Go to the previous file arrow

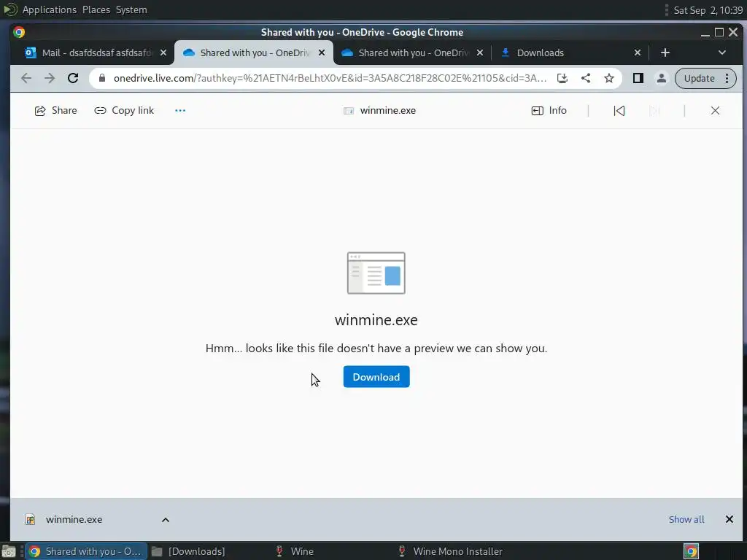pyautogui.click(x=619, y=111)
